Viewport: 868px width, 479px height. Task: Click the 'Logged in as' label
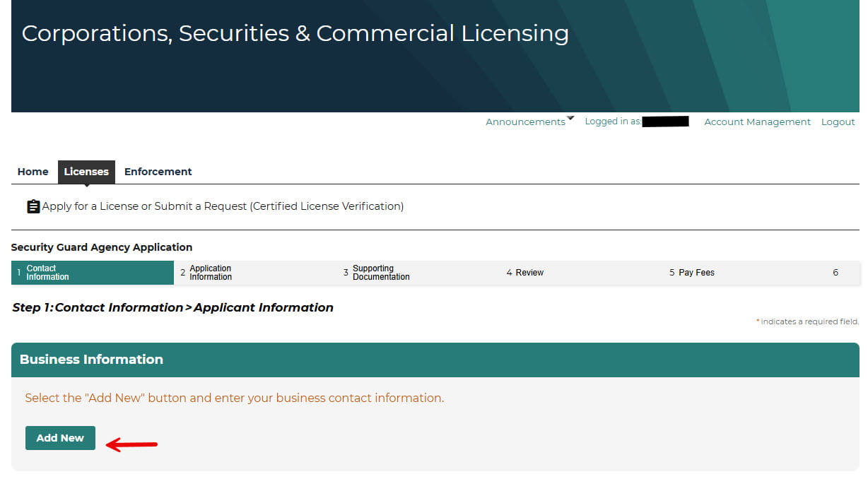pos(613,122)
